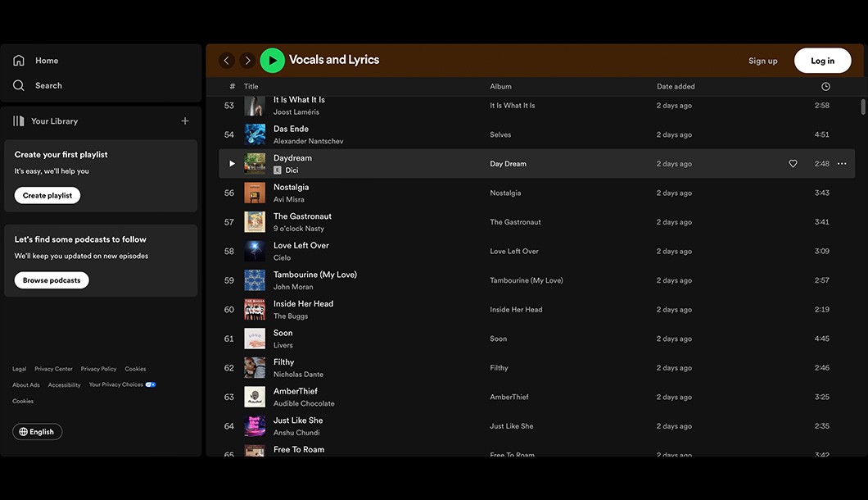Click the Title column header
The height and width of the screenshot is (500, 868).
click(x=251, y=87)
